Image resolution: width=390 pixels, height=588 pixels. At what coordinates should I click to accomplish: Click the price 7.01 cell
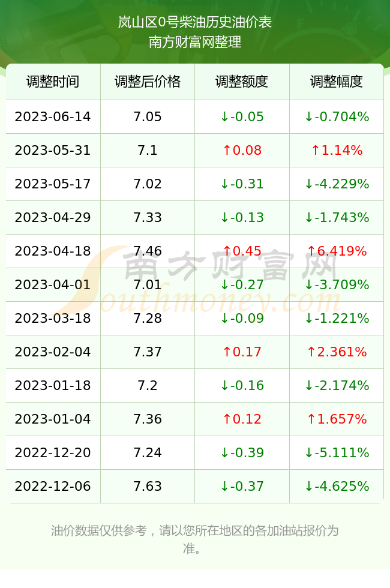[x=148, y=284]
